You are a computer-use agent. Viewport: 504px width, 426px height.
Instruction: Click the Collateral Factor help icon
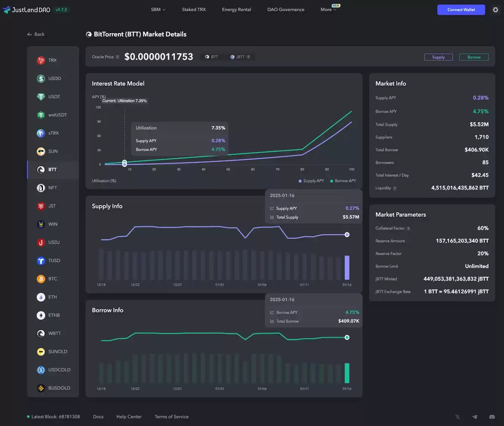coord(408,229)
